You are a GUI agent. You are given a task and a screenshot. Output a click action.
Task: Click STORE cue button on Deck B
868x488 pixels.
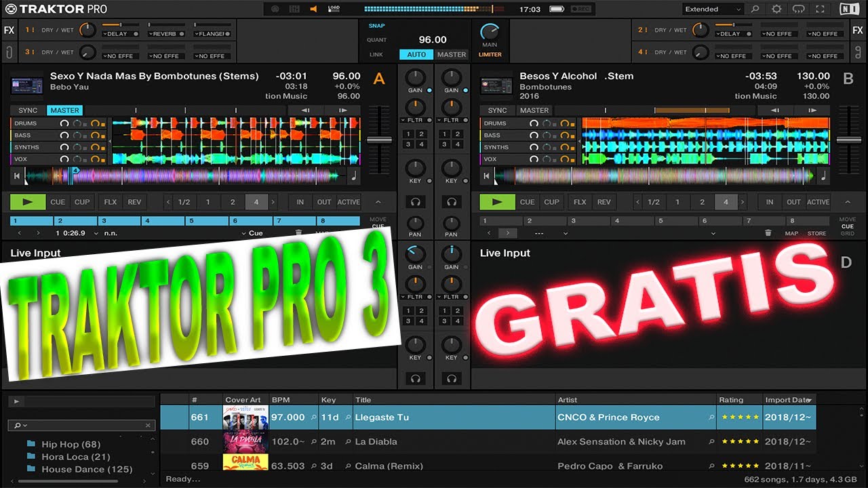point(816,234)
